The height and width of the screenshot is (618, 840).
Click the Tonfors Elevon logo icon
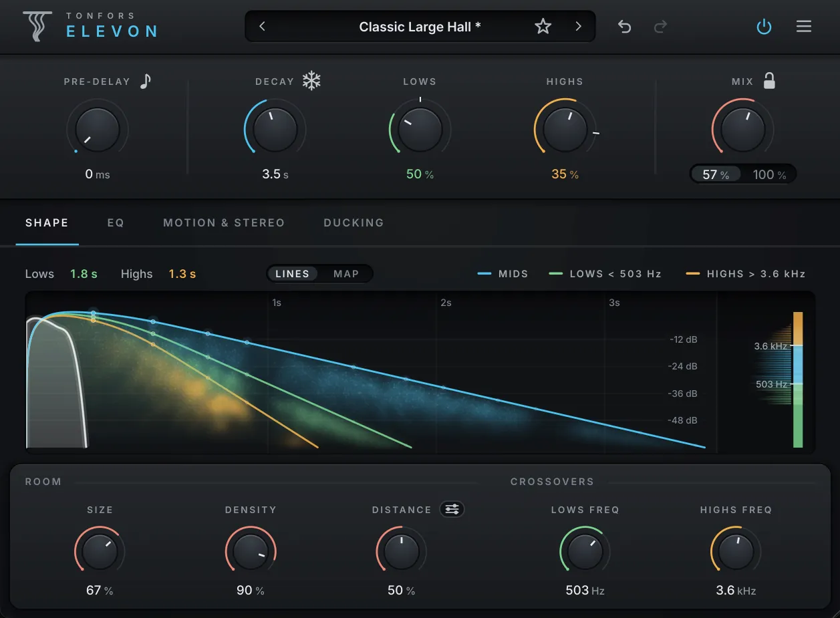[x=37, y=26]
